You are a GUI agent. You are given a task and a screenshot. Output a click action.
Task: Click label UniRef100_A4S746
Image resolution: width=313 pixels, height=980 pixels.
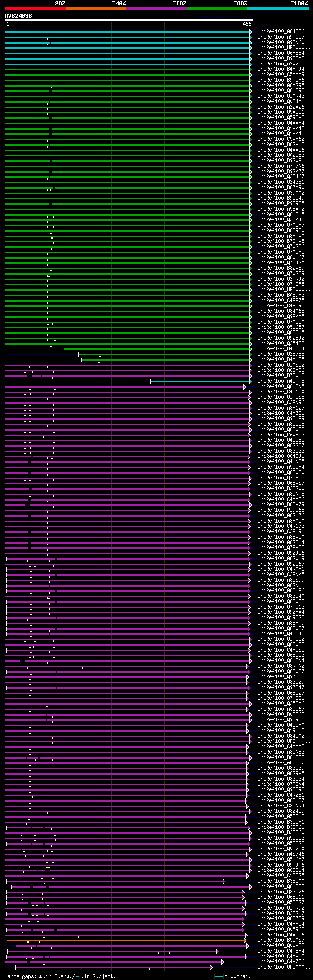[281, 854]
